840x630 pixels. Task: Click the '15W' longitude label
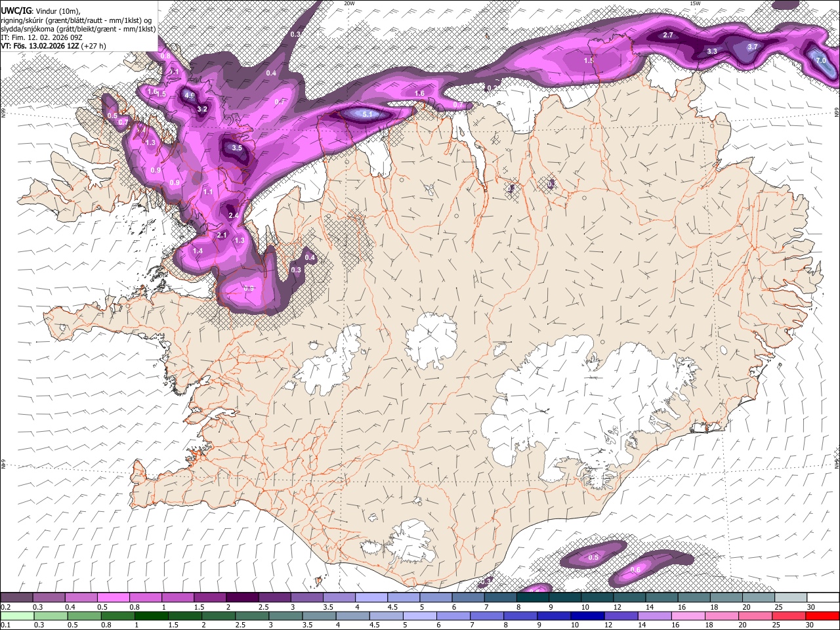click(x=694, y=3)
